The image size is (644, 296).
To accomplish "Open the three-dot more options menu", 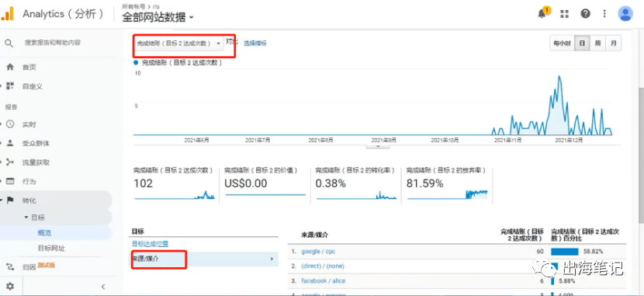I will (604, 13).
